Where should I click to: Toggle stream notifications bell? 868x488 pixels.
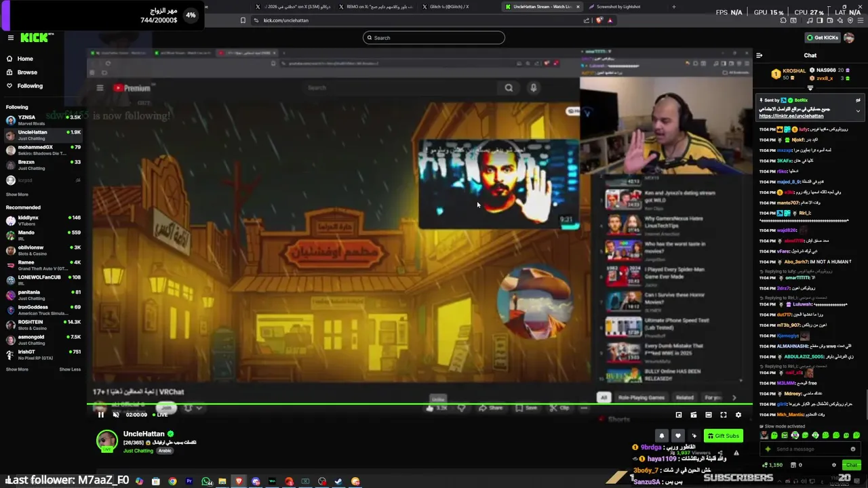pyautogui.click(x=662, y=436)
